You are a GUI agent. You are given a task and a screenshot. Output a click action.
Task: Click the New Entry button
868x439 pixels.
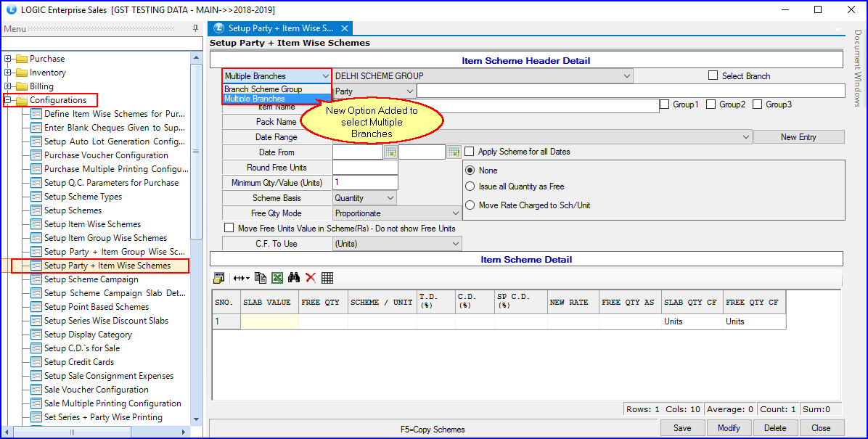[799, 136]
